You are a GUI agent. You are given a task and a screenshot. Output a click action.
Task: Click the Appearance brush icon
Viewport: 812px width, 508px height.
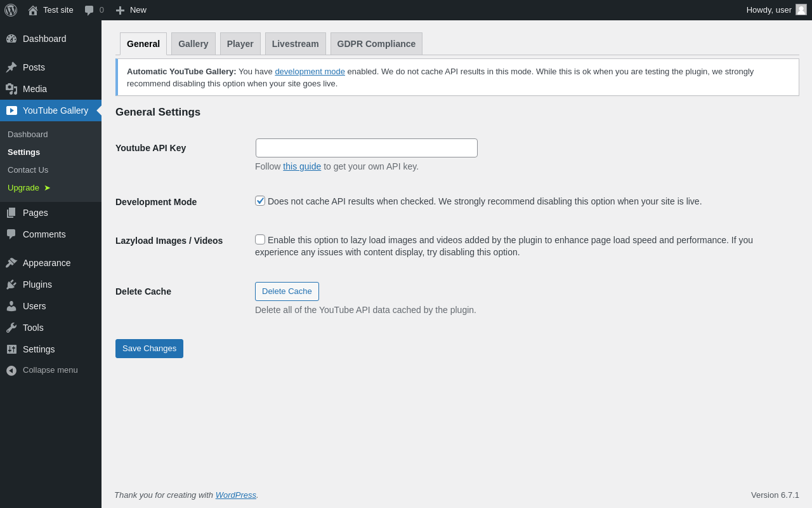(x=11, y=263)
